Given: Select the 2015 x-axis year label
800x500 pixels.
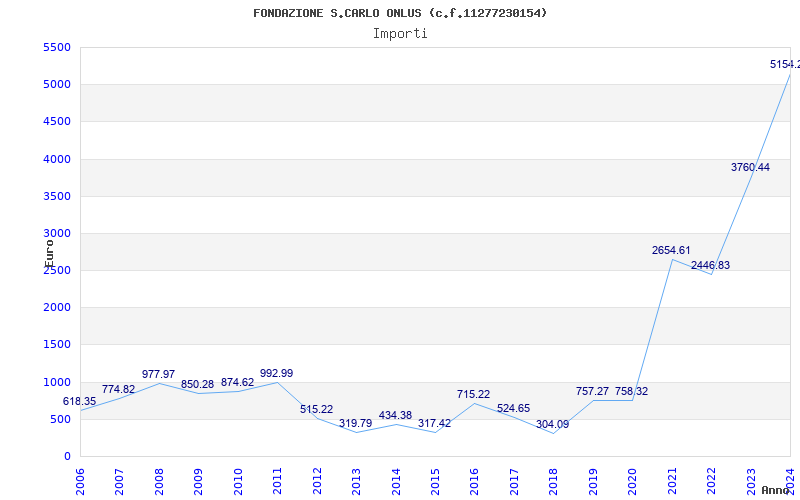Looking at the screenshot, I should click(x=435, y=479).
